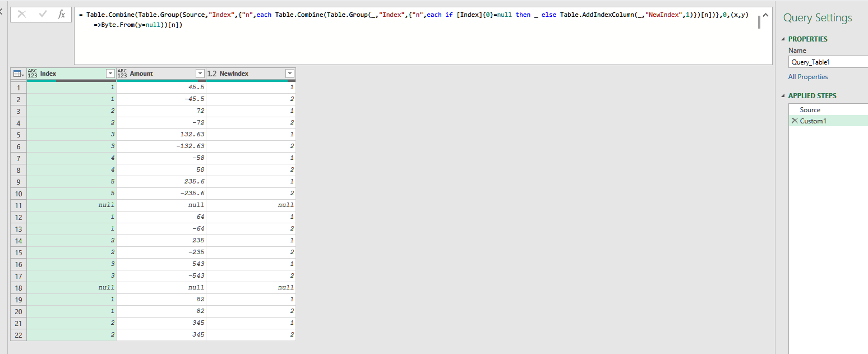868x354 pixels.
Task: Collapse the formula bar with the up chevron
Action: (x=765, y=15)
